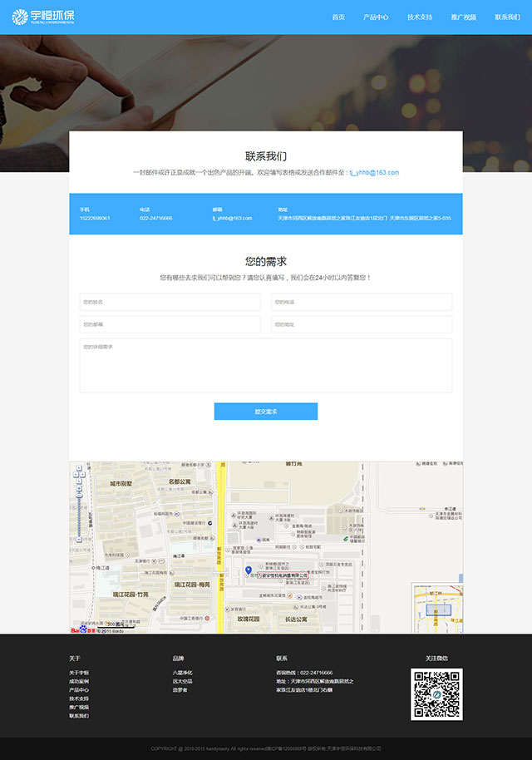
Task: Go to 产品中心 in the top navigation
Action: click(376, 17)
